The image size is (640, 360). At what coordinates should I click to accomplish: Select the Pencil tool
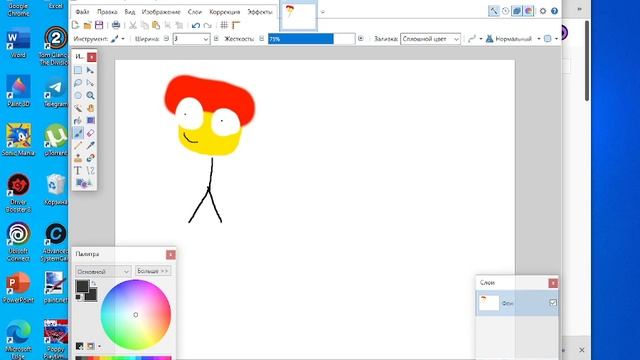(78, 145)
